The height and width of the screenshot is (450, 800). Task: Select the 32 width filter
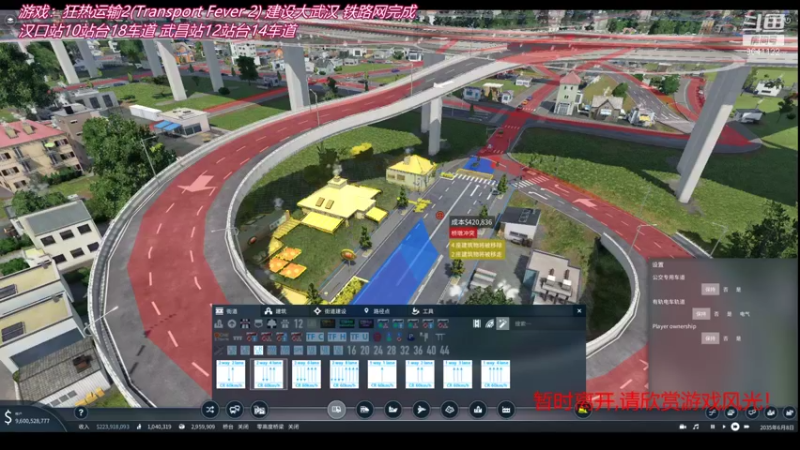coord(405,351)
